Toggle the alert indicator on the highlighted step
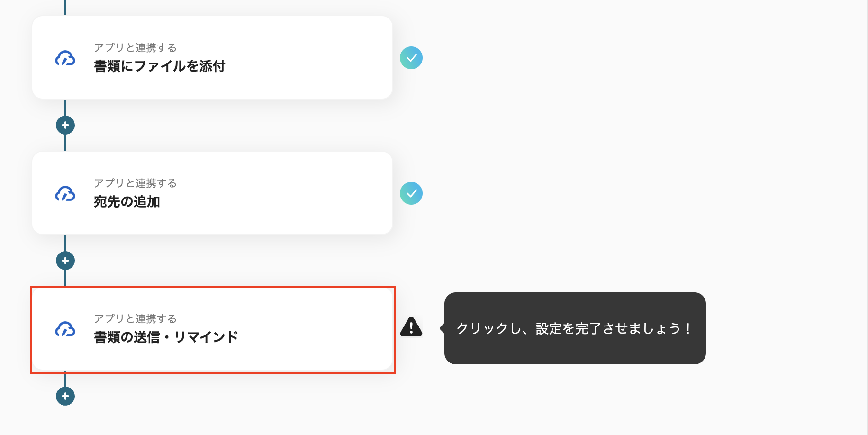The width and height of the screenshot is (868, 435). [x=411, y=327]
